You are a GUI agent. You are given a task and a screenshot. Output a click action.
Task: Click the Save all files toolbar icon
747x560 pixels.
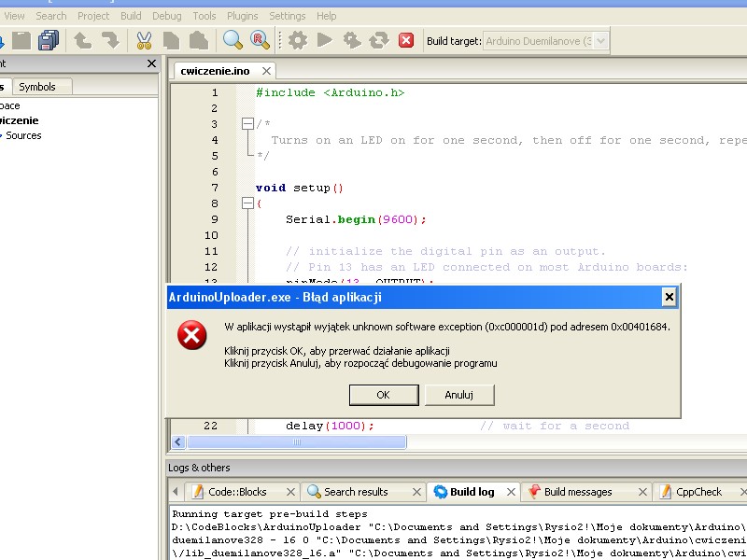point(49,40)
